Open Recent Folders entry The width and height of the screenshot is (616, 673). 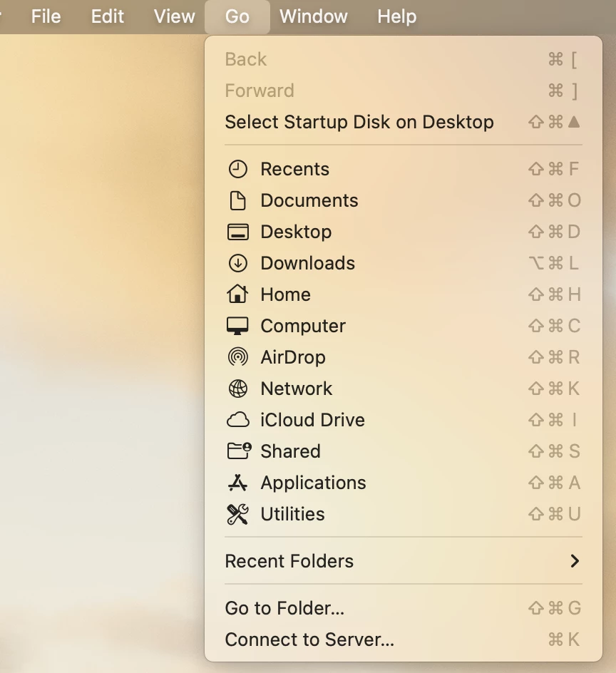pyautogui.click(x=403, y=561)
